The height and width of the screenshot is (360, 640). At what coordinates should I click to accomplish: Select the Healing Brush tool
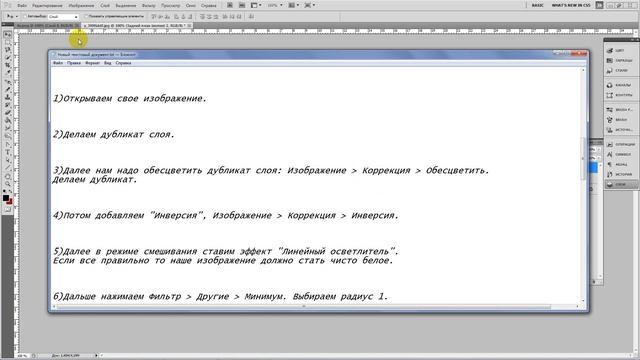tap(7, 82)
